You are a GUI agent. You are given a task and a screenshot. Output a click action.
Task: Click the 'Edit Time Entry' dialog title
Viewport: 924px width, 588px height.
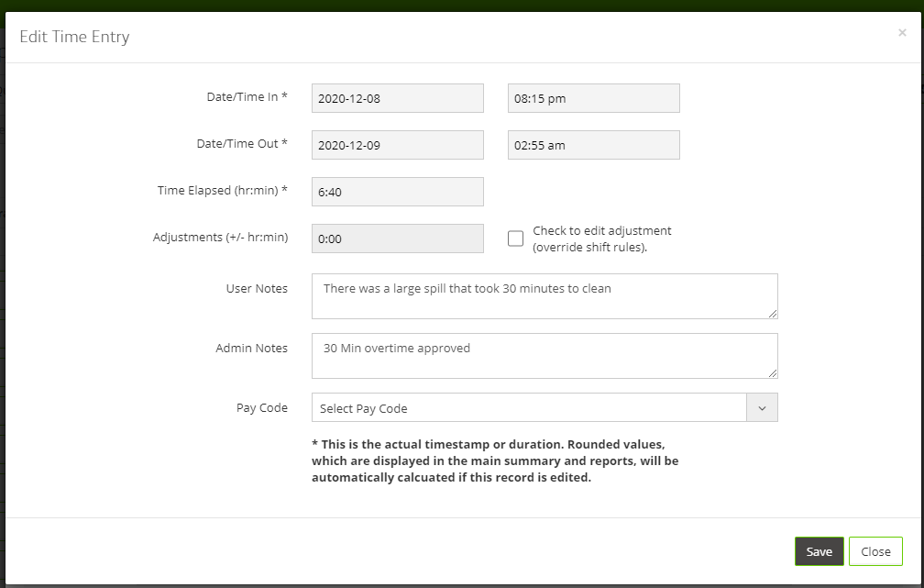coord(74,37)
